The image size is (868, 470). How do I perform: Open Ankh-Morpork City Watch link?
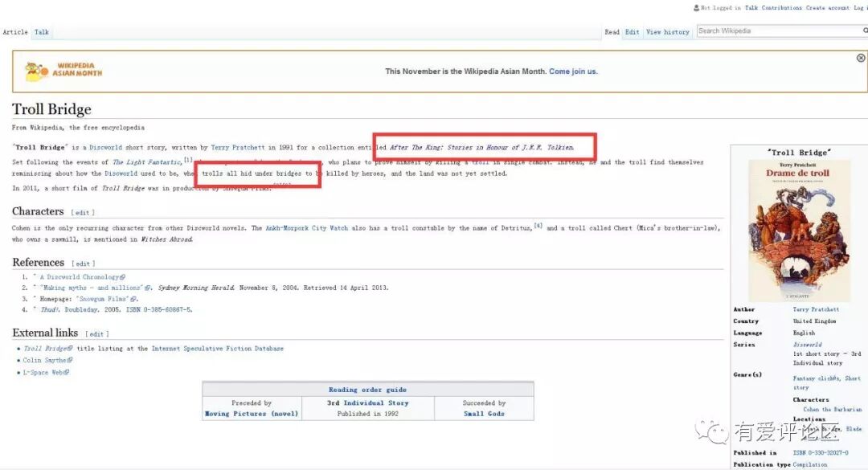point(307,228)
